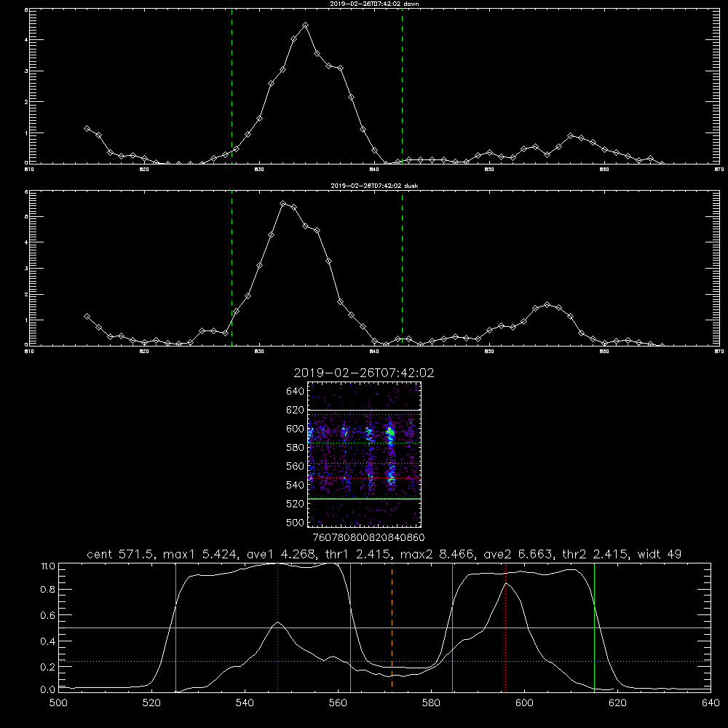Select the green vertical line at 525 in bottom plot
This screenshot has height=728, width=728.
tap(175, 628)
